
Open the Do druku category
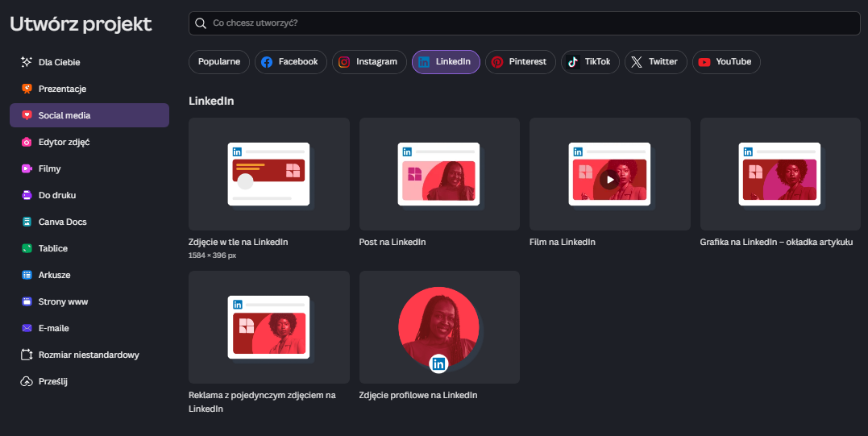[x=89, y=195]
